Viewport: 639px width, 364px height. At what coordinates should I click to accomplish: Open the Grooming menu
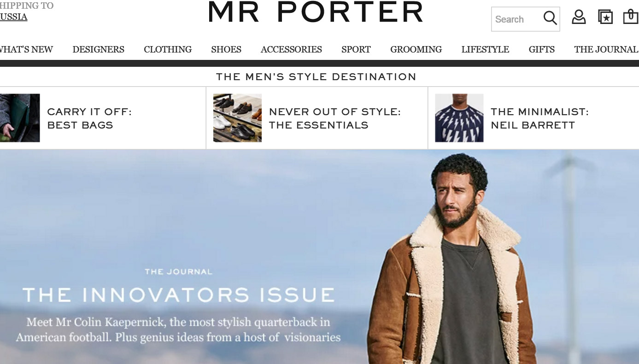click(416, 49)
